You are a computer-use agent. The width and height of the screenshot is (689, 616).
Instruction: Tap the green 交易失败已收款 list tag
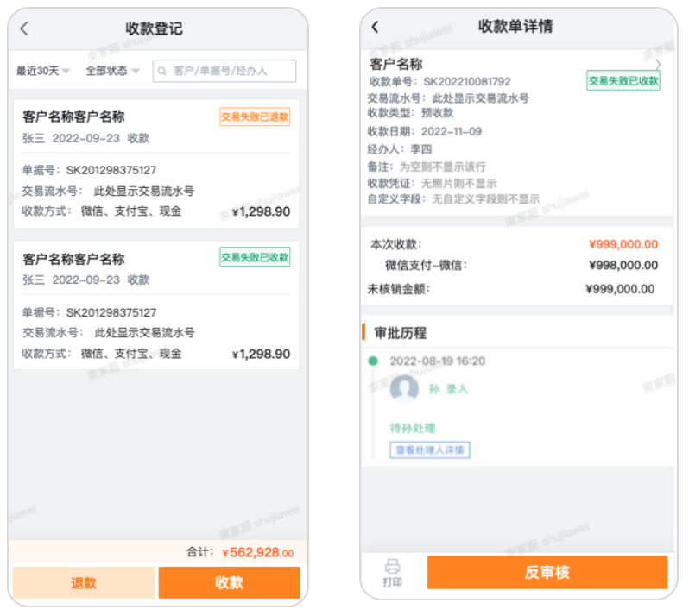[255, 257]
